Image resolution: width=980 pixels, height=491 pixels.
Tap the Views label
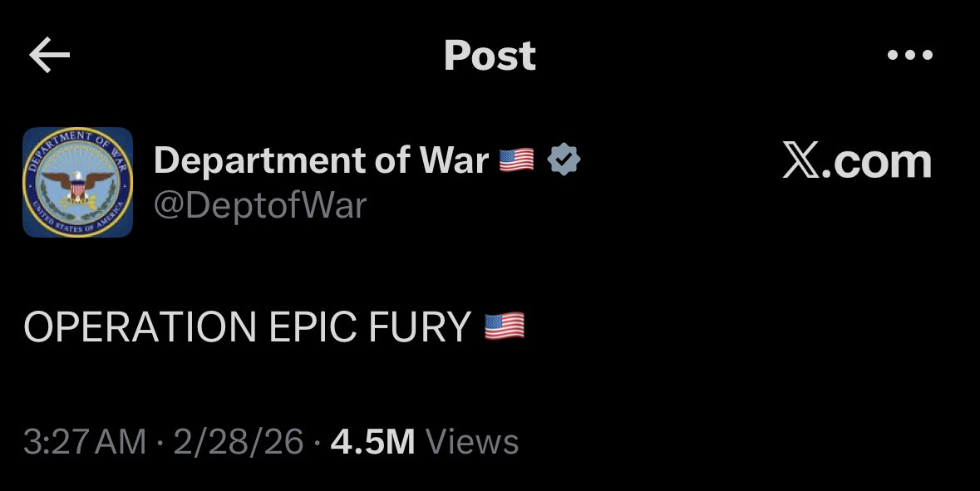click(471, 442)
